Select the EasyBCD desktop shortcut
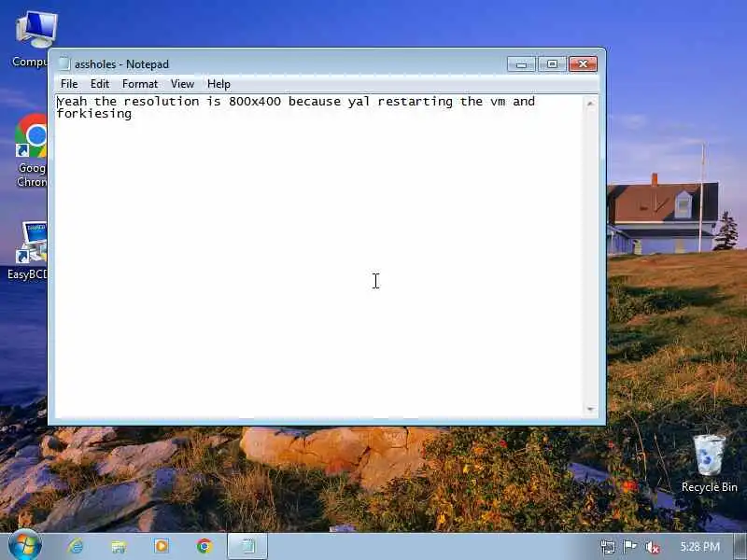Viewport: 747px width, 560px height. (x=29, y=250)
